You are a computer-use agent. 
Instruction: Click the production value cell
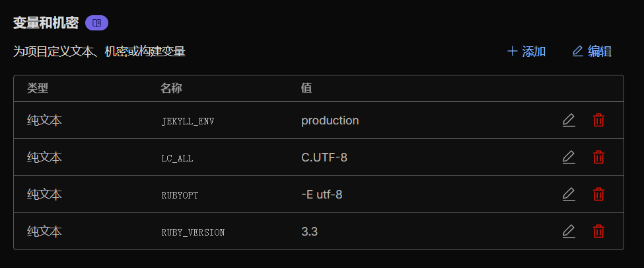[x=330, y=120]
